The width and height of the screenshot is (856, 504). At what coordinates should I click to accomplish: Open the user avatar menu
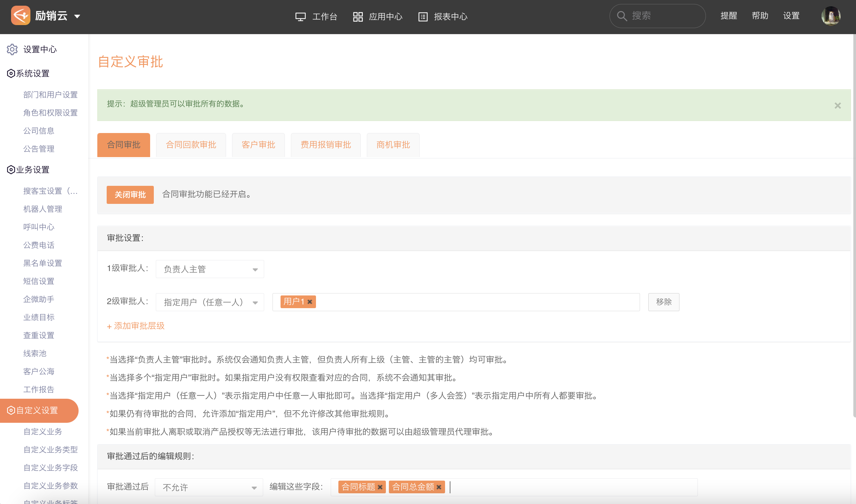(831, 16)
